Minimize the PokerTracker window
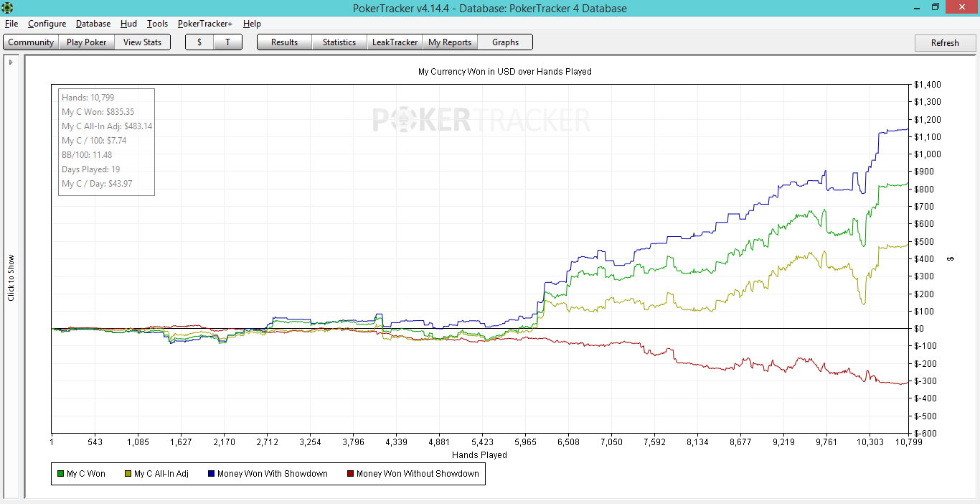Image resolution: width=980 pixels, height=504 pixels. (918, 7)
